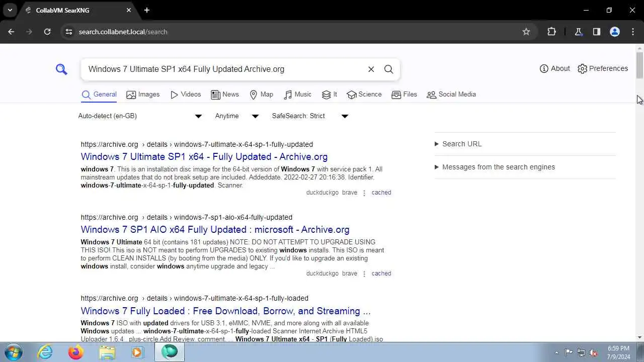Open the About page
The height and width of the screenshot is (362, 644).
click(x=554, y=68)
